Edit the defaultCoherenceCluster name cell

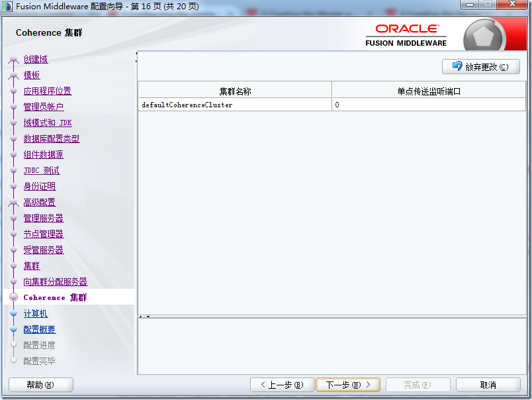[x=235, y=105]
